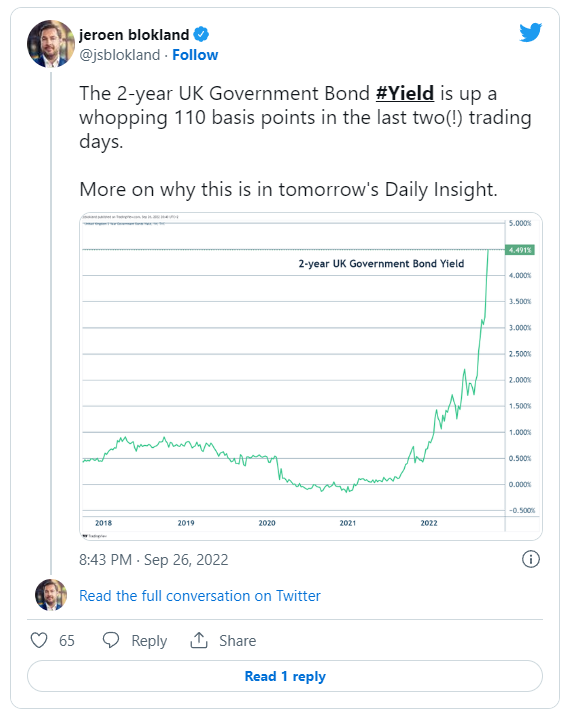
Task: Open the 8:43 PM Sep 26, 2022 timestamp
Action: [154, 560]
